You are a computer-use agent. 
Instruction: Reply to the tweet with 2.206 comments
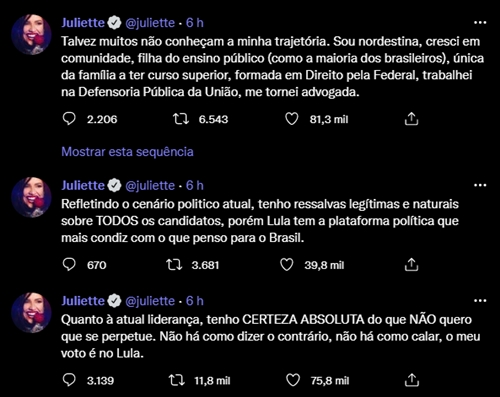pyautogui.click(x=69, y=119)
